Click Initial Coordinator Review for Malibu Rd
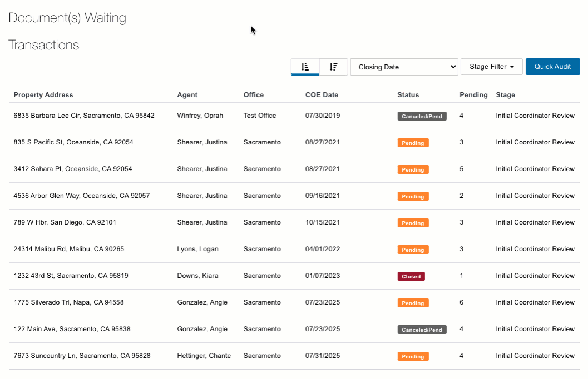Image resolution: width=588 pixels, height=379 pixels. click(535, 249)
